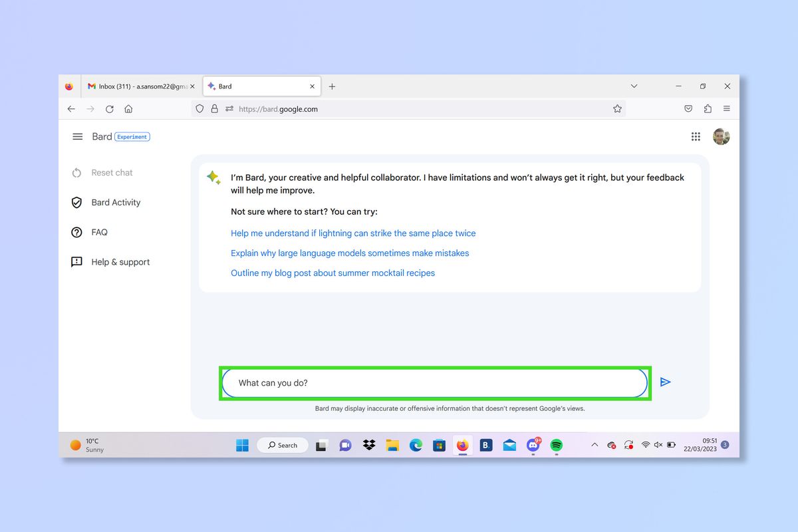Open the list all tabs dropdown
Screen dimensions: 798x532
tap(634, 86)
